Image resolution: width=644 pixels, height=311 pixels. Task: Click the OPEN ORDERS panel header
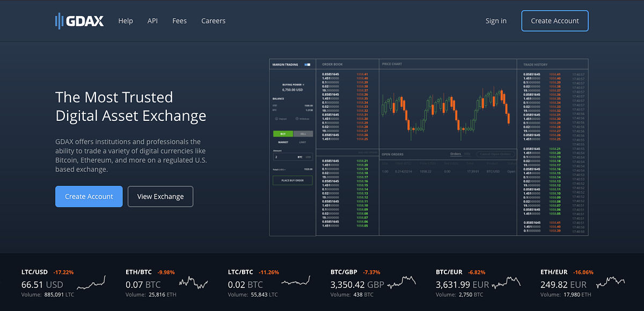(x=392, y=154)
